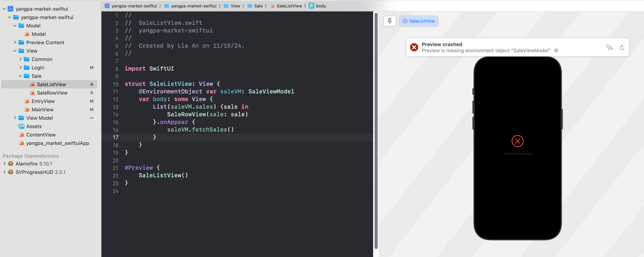Click the Alamofire package icon
644x257 pixels.
pos(10,164)
